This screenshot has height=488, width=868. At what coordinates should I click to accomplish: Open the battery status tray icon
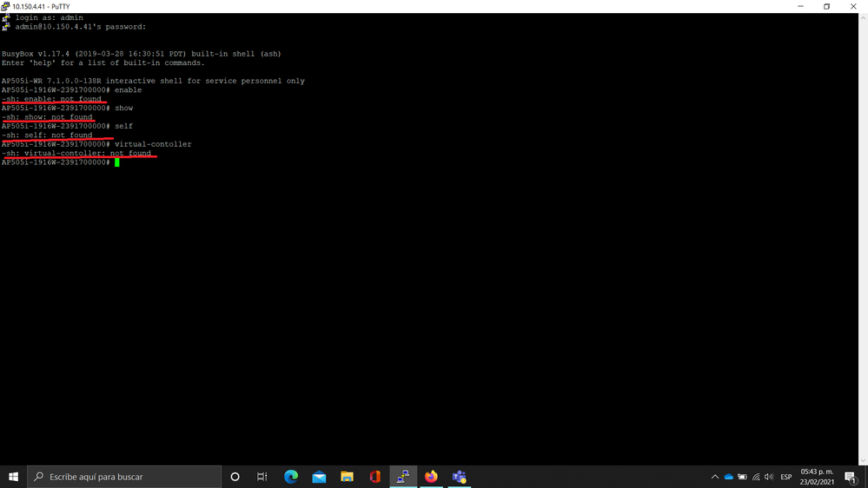[x=742, y=477]
